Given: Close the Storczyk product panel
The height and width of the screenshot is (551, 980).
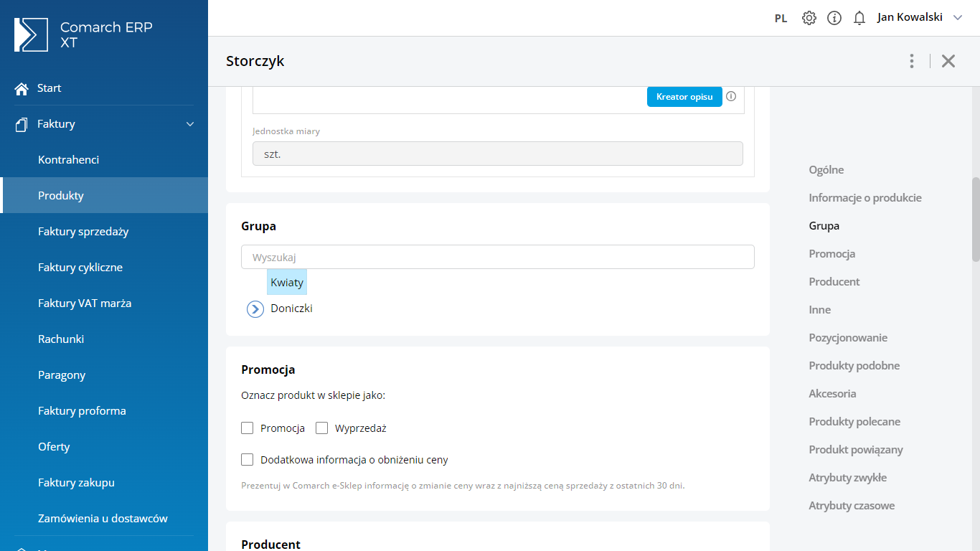Looking at the screenshot, I should pos(948,61).
